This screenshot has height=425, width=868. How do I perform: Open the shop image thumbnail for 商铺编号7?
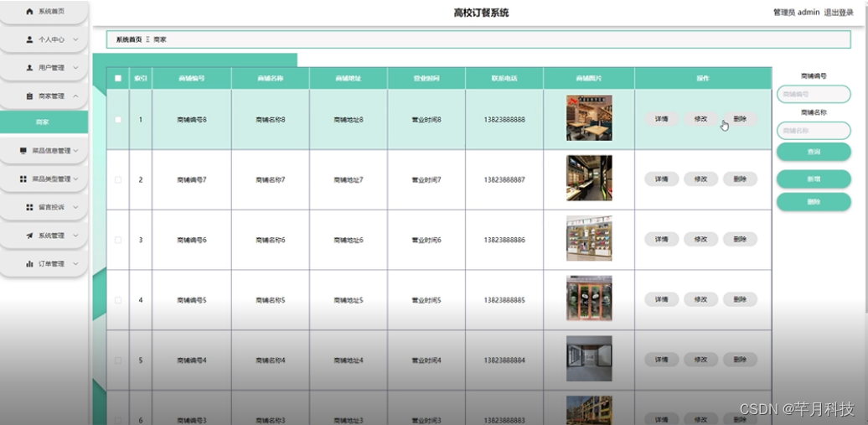[x=589, y=178]
